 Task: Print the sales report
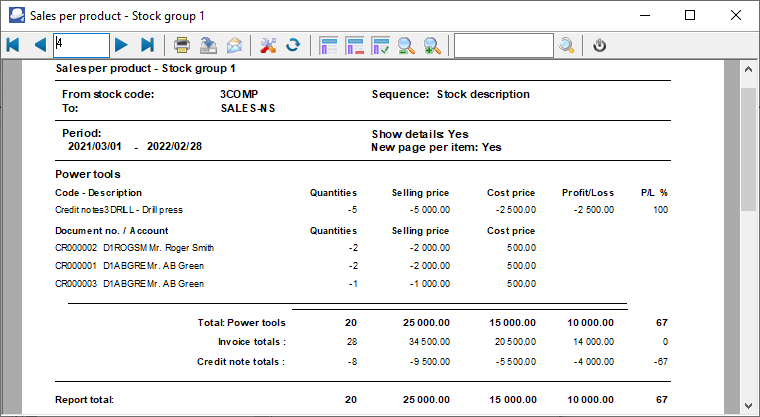tap(182, 45)
